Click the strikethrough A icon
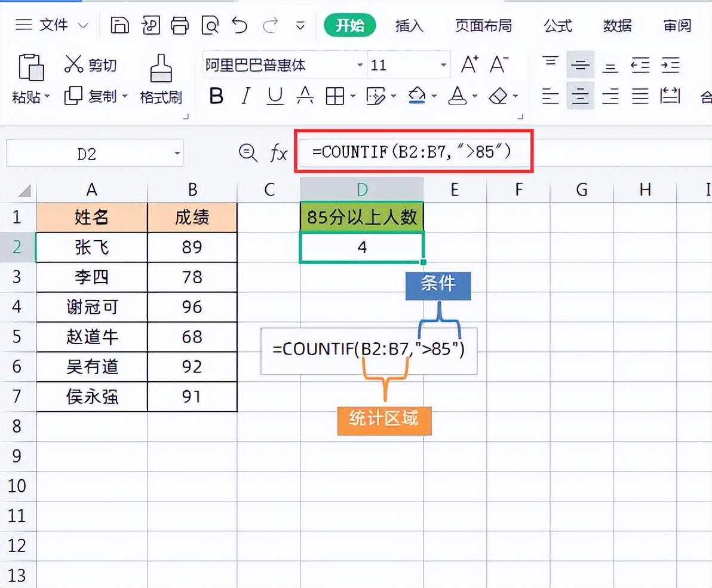Image resolution: width=712 pixels, height=588 pixels. [305, 96]
